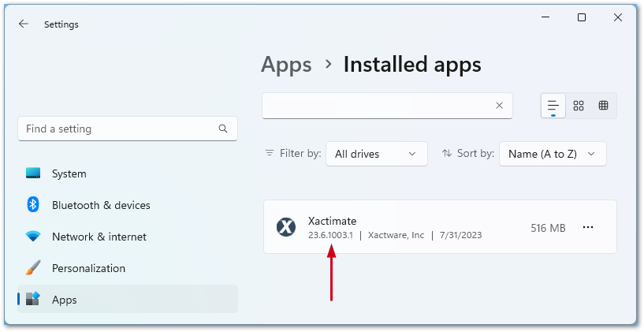Click the magnifier icon in Find a setting

click(x=223, y=129)
